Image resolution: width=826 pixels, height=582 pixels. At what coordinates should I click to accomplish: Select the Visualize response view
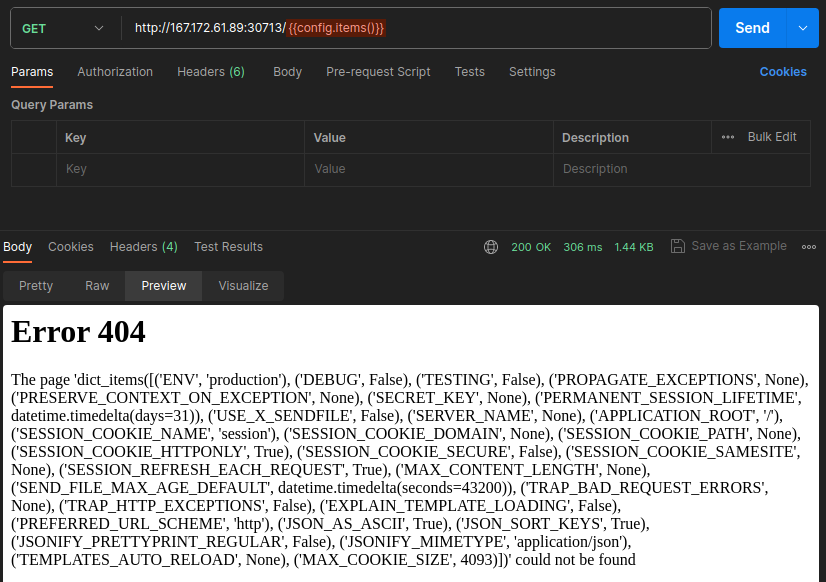(x=243, y=286)
